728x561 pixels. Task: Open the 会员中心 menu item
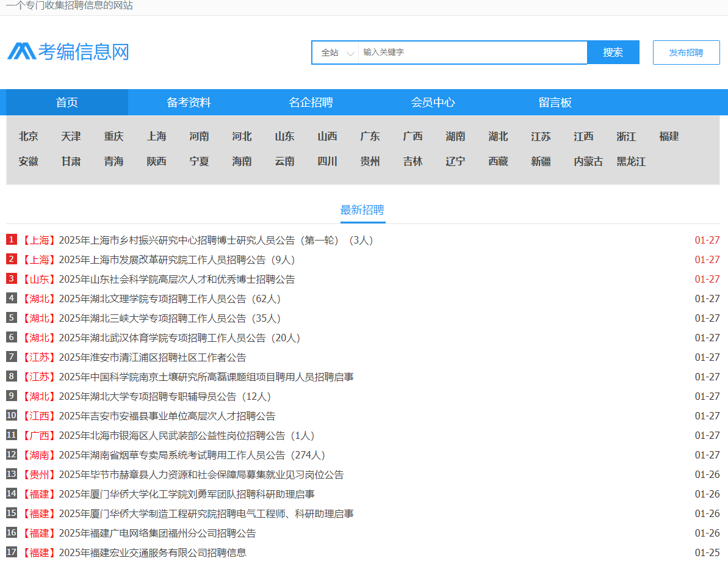coord(433,103)
